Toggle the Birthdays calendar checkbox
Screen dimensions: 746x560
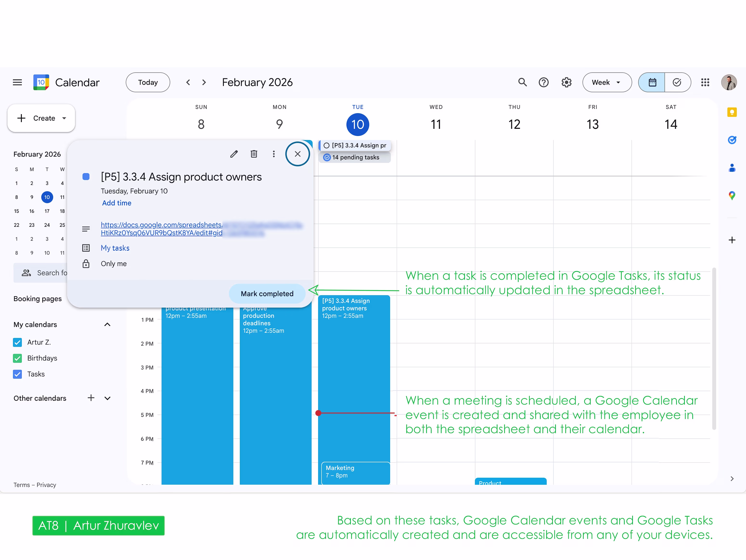click(18, 358)
